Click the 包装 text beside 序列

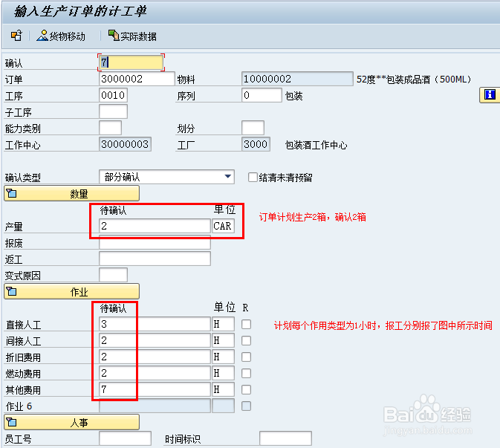[293, 96]
